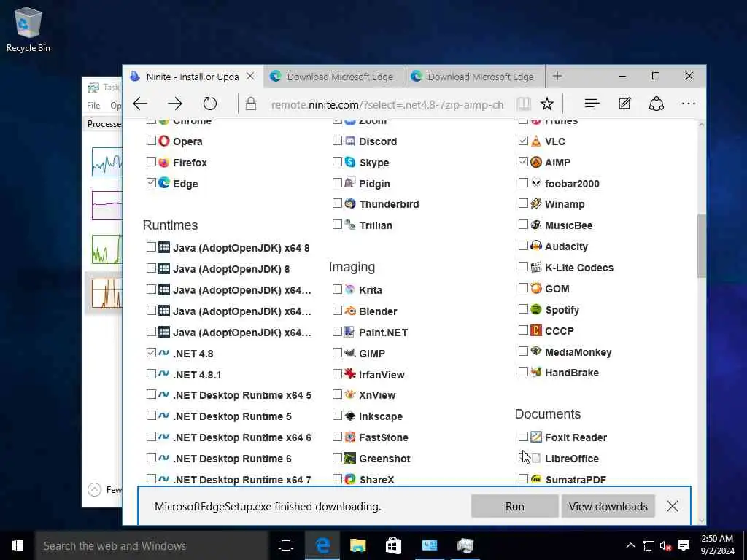The image size is (747, 560).
Task: Go back to previous page in Edge
Action: (x=140, y=104)
